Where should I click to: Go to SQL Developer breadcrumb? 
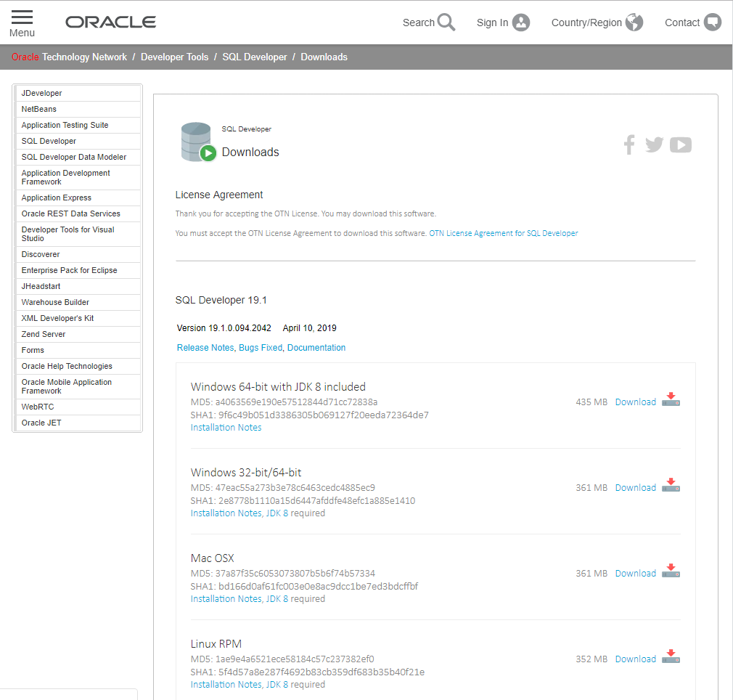tap(255, 57)
